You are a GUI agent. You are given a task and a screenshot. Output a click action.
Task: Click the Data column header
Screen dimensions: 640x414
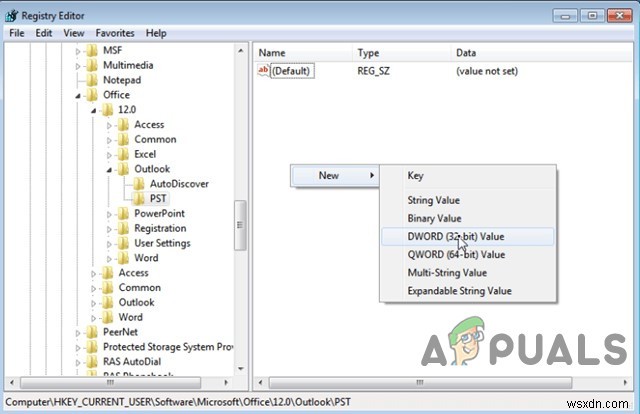tap(542, 53)
